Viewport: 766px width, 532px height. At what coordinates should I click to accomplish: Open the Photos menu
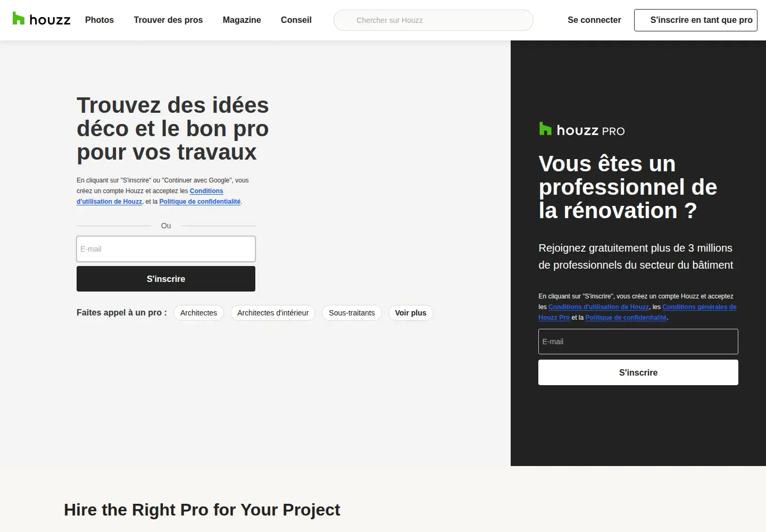[x=99, y=20]
